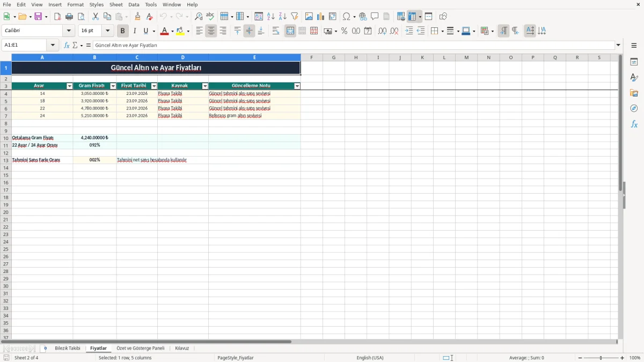Click Increase Indent icon
Screen dimensions: 644x362
pos(409,31)
